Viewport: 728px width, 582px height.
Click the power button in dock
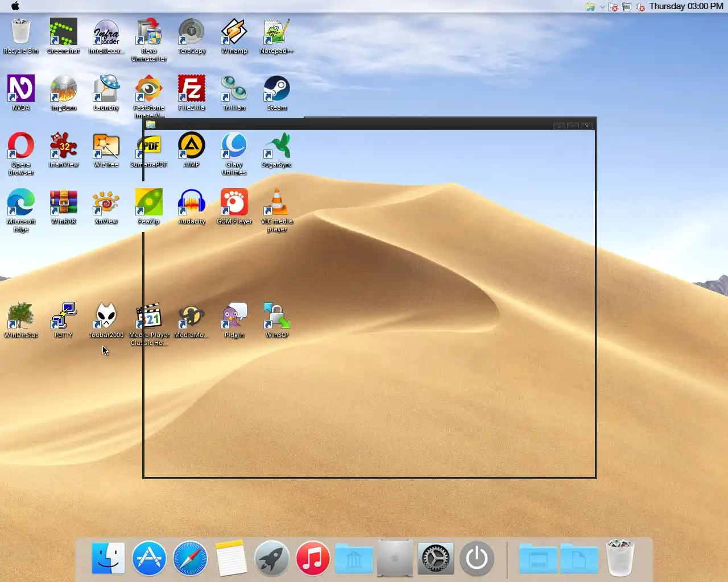pyautogui.click(x=477, y=558)
